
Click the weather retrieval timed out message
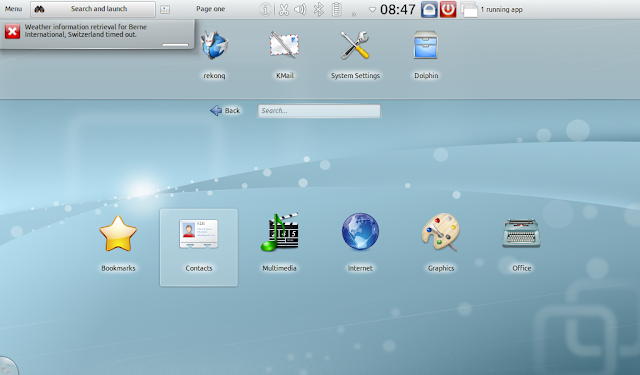pos(86,31)
